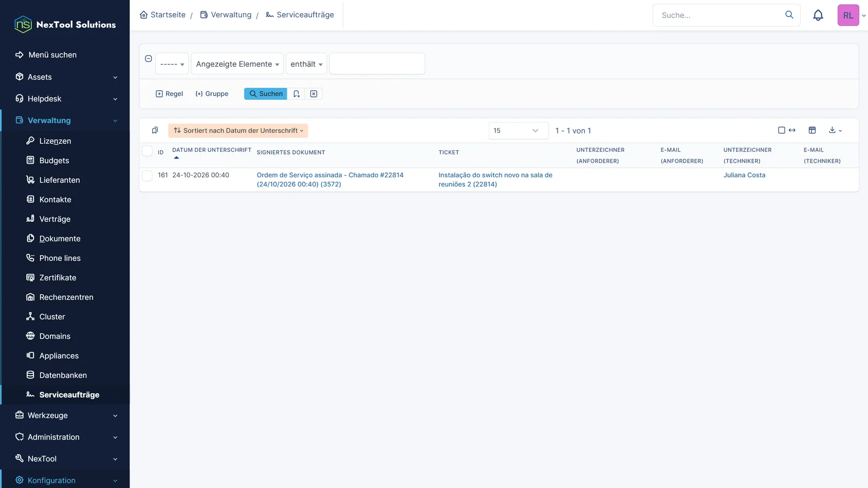Clear the search with the X icon

(x=314, y=94)
